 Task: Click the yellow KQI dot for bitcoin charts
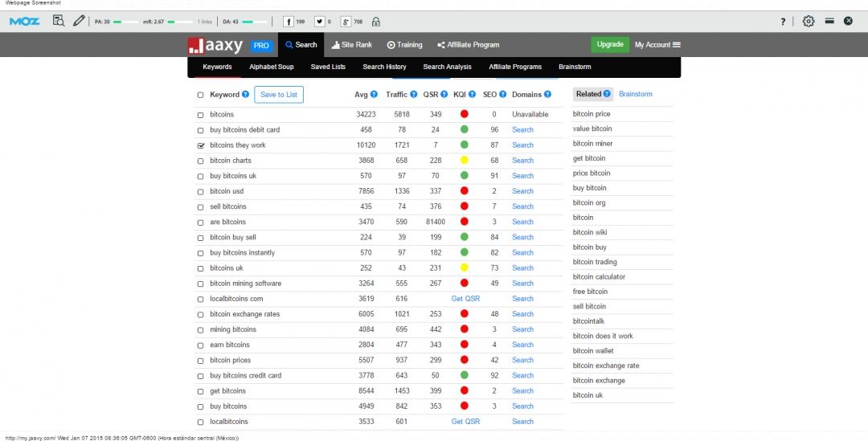pos(465,161)
